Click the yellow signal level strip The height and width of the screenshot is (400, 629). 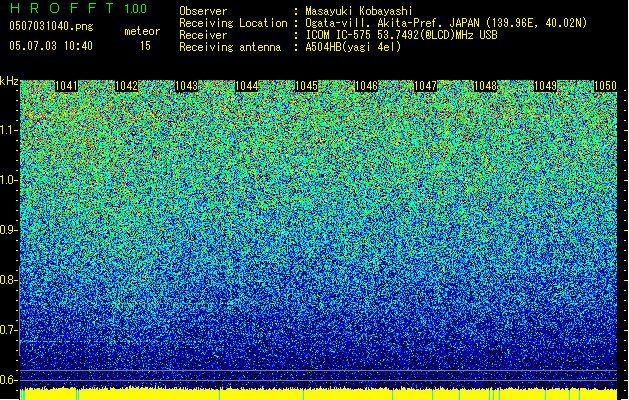(x=319, y=394)
